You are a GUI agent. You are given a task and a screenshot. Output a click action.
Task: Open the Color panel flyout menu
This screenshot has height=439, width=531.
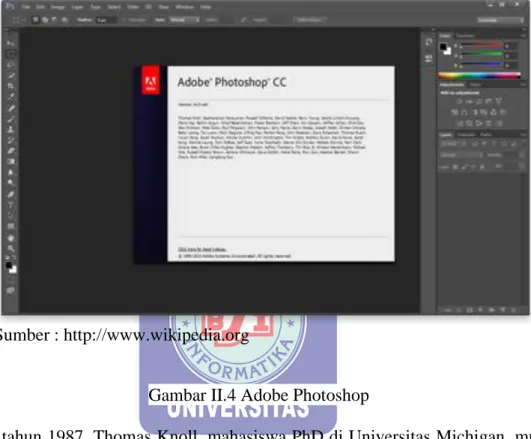pos(524,36)
